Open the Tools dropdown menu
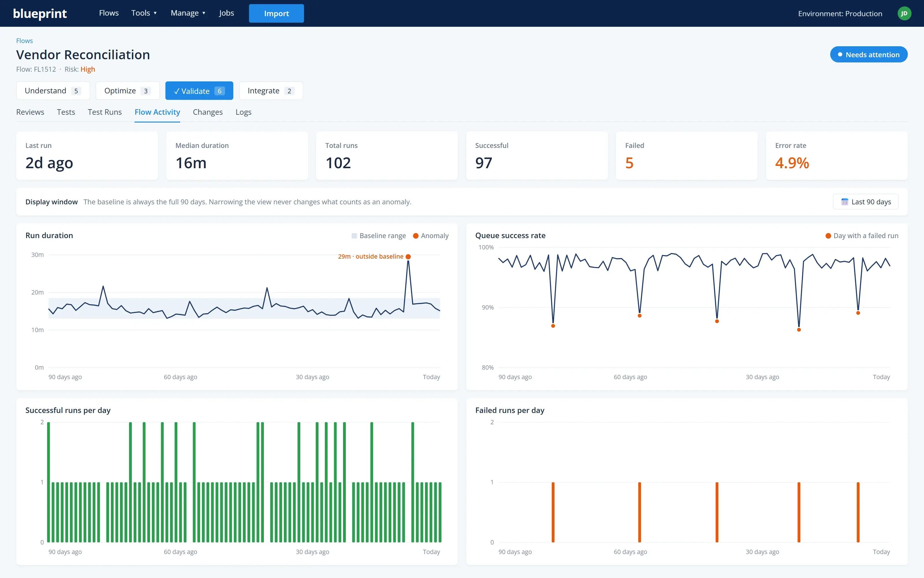 point(144,13)
